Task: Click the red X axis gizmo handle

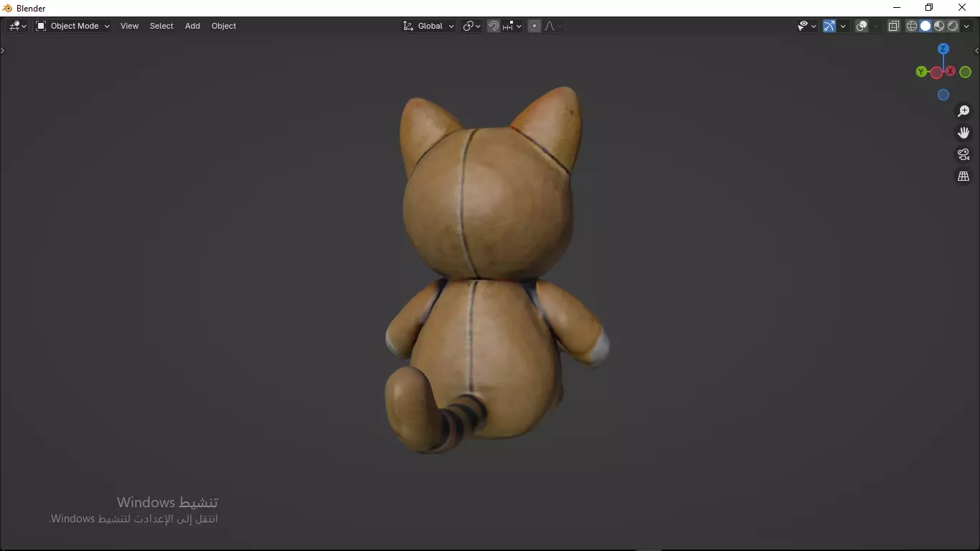Action: [951, 71]
